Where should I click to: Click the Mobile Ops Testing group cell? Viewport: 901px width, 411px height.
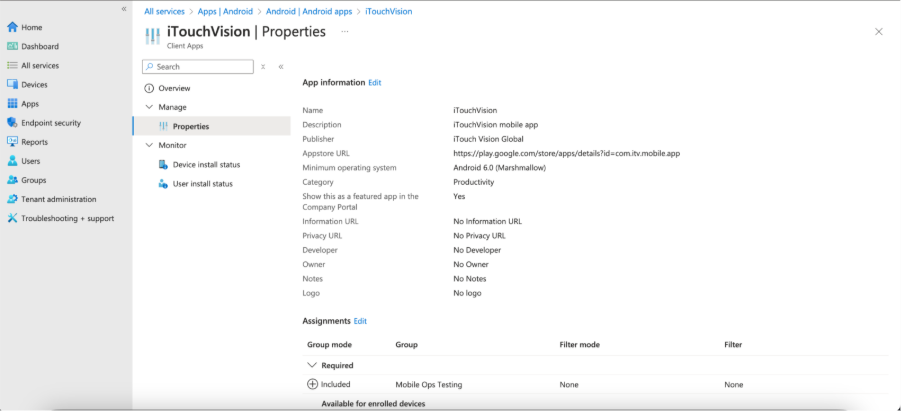429,385
